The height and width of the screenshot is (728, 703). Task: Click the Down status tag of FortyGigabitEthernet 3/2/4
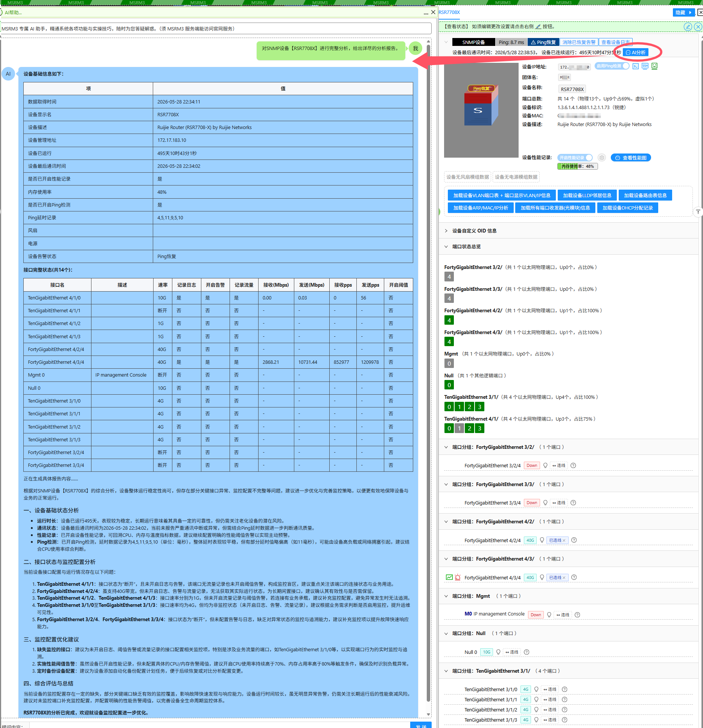532,465
